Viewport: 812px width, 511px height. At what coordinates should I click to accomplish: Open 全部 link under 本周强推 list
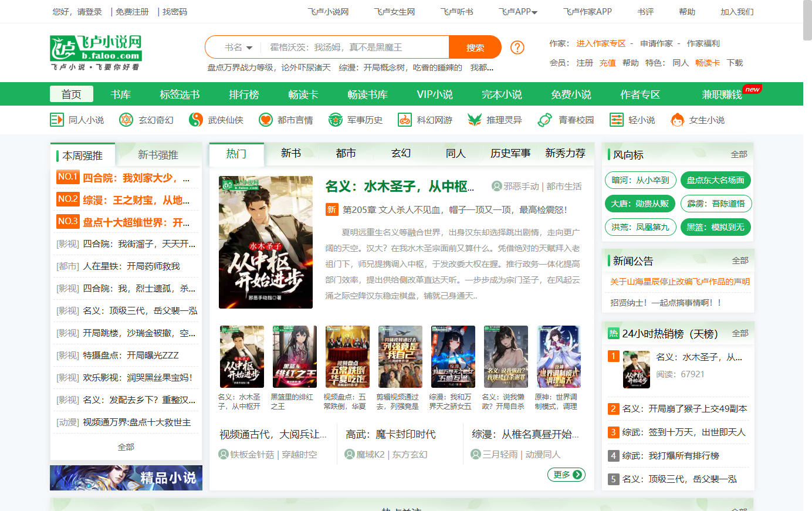coord(126,447)
